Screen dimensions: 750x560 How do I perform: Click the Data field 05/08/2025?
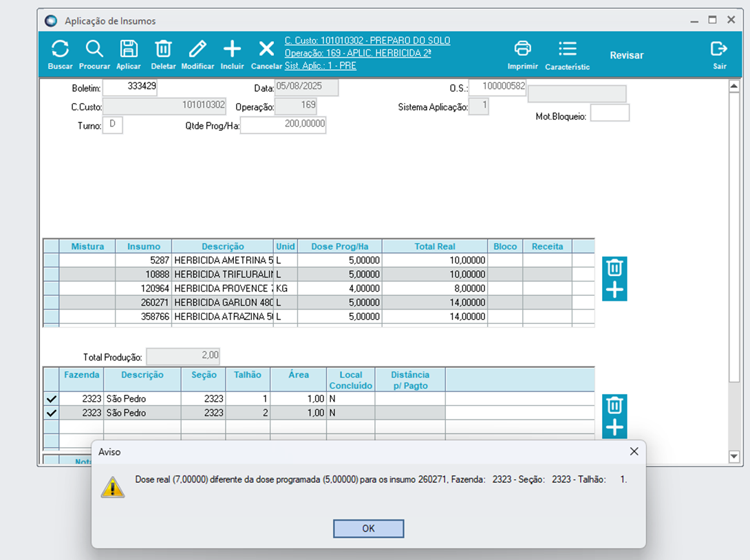pos(307,87)
